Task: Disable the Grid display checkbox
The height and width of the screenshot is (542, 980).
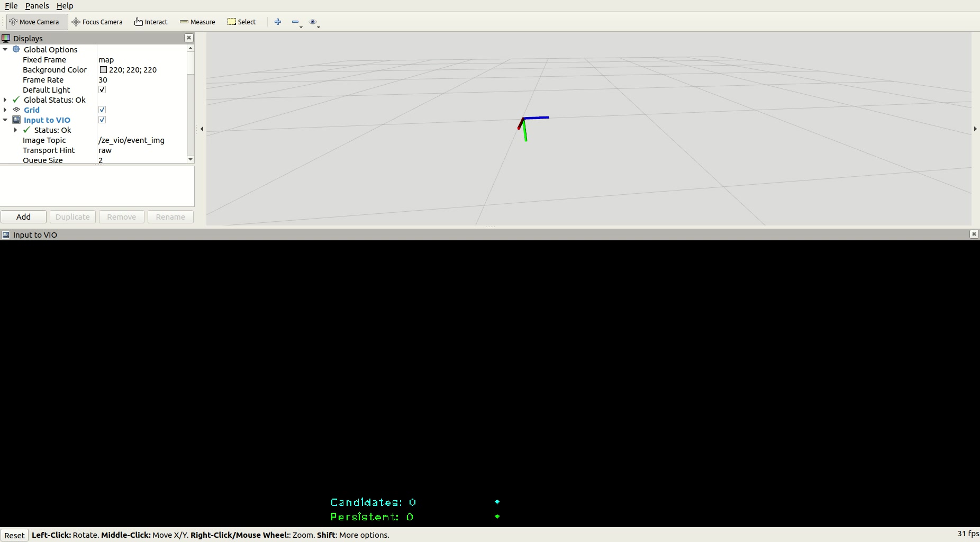Action: [x=102, y=110]
